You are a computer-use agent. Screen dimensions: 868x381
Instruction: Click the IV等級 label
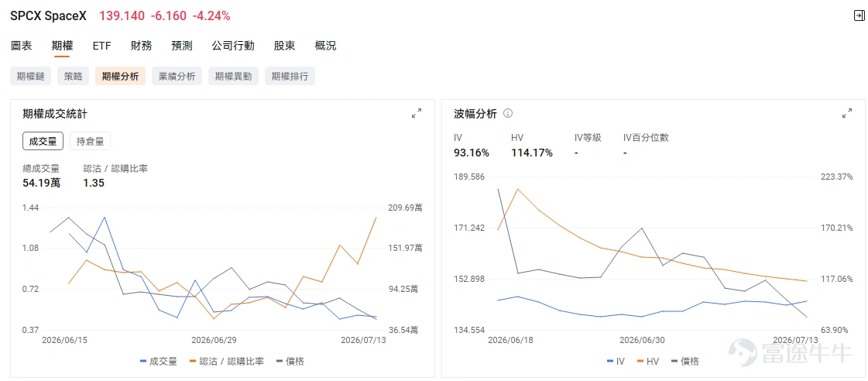pyautogui.click(x=588, y=138)
